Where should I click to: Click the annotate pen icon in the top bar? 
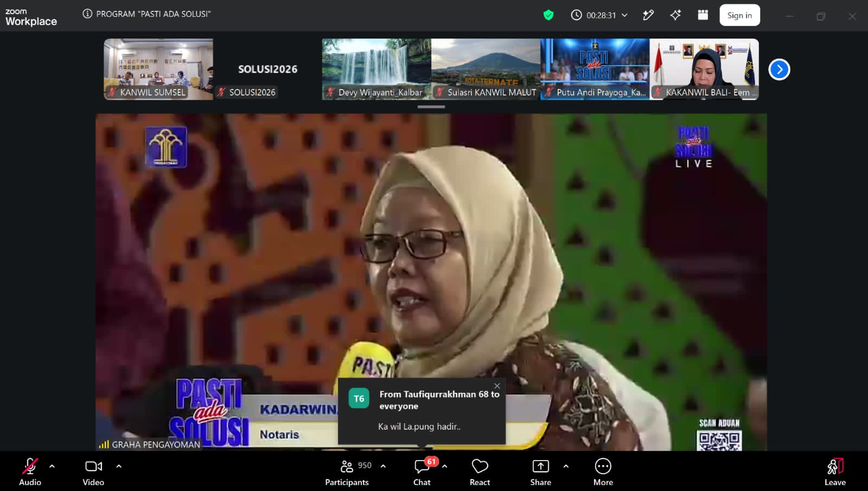point(648,15)
